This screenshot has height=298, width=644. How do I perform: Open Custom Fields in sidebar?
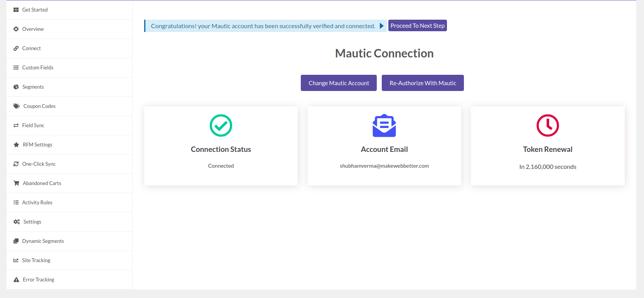pyautogui.click(x=69, y=67)
